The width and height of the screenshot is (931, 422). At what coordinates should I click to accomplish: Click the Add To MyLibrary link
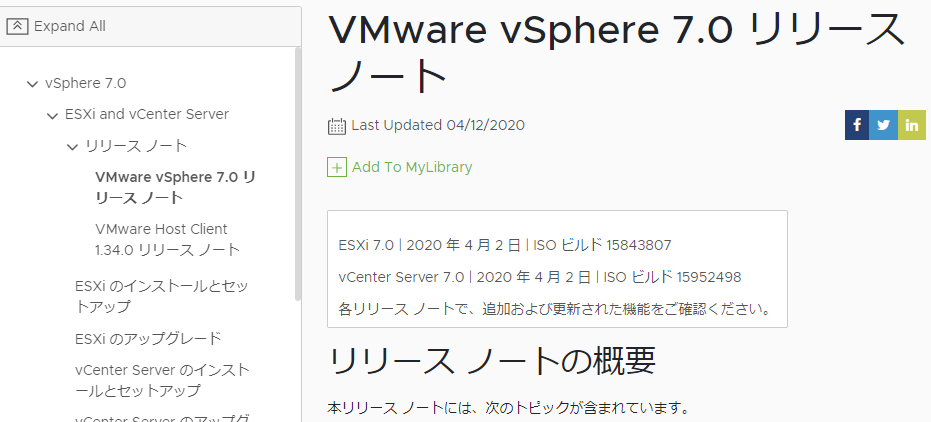pos(412,167)
